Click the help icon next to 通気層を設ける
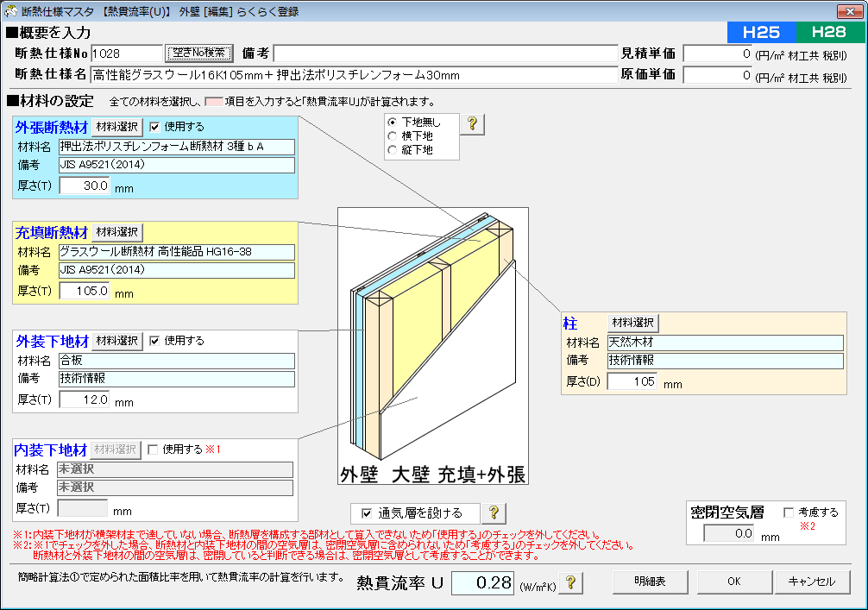868x610 pixels. [x=494, y=513]
